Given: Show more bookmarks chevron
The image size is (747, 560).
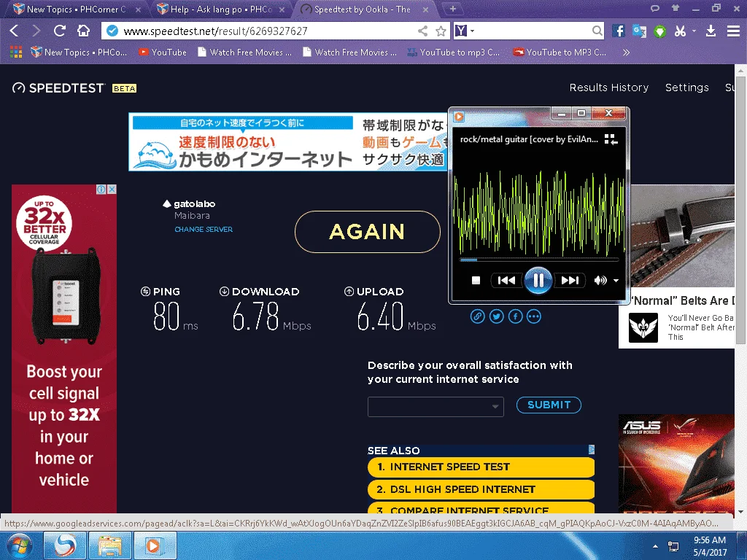Looking at the screenshot, I should 626,52.
